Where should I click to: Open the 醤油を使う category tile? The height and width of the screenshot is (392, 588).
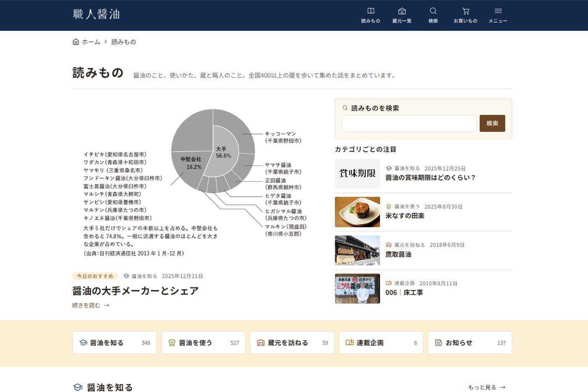point(203,342)
